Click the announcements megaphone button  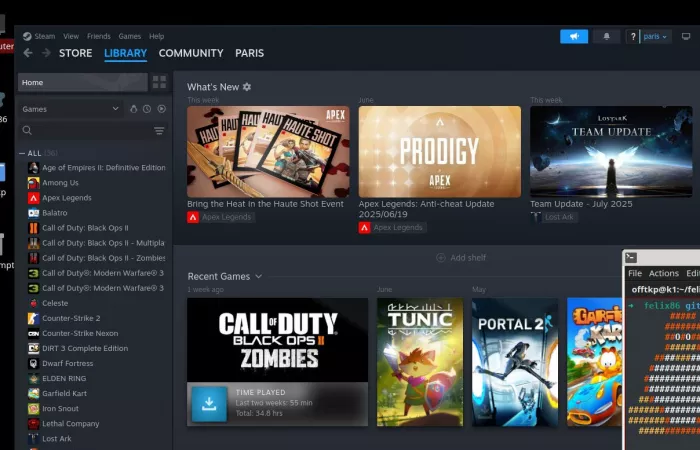[574, 36]
